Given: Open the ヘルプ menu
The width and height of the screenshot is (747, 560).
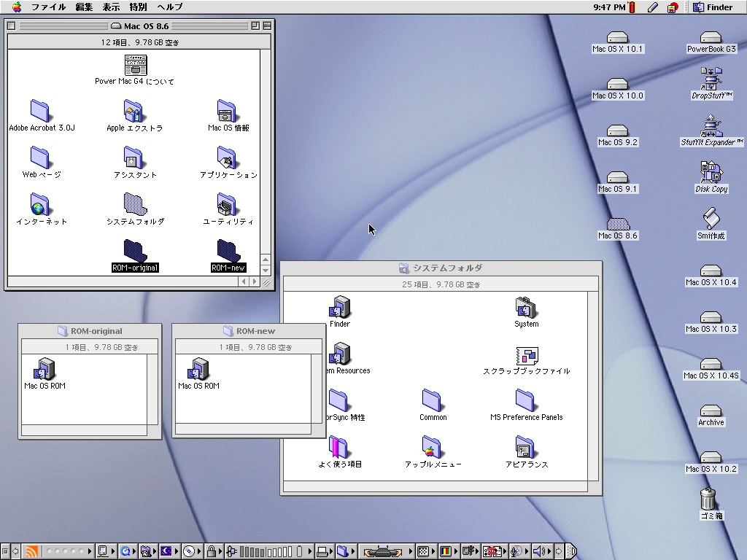Looking at the screenshot, I should pos(169,7).
